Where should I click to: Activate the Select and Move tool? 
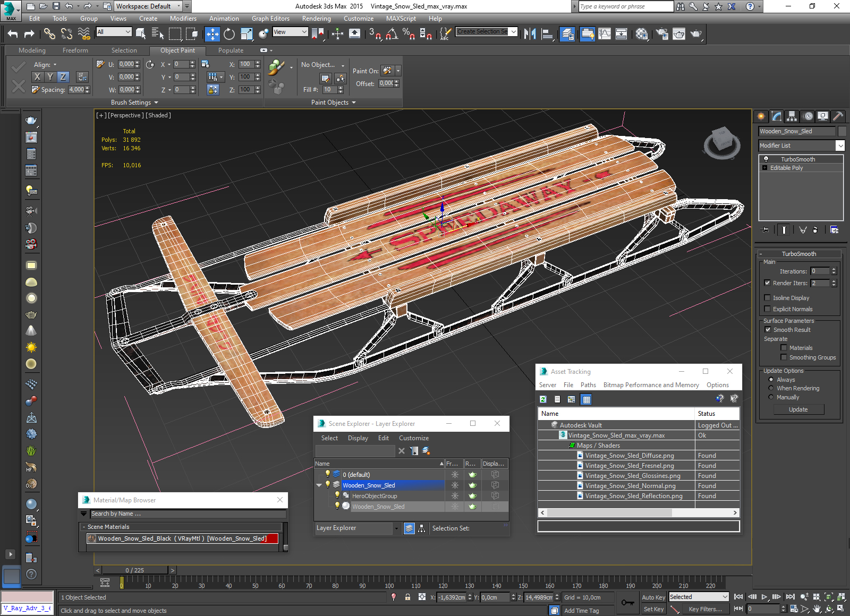(x=212, y=34)
